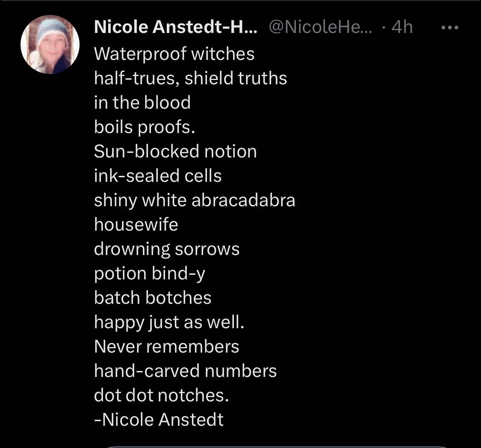Image resolution: width=481 pixels, height=448 pixels.
Task: Click the text "in the blood"
Action: point(142,103)
